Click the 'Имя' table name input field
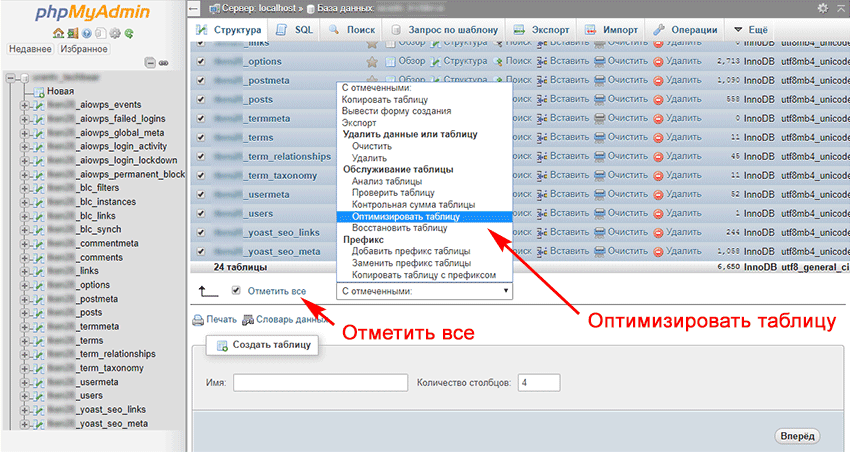Image resolution: width=850 pixels, height=452 pixels. [x=320, y=383]
